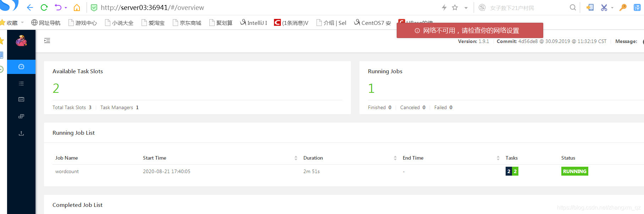Click the green security shield icon
This screenshot has height=214, width=644.
(94, 7)
